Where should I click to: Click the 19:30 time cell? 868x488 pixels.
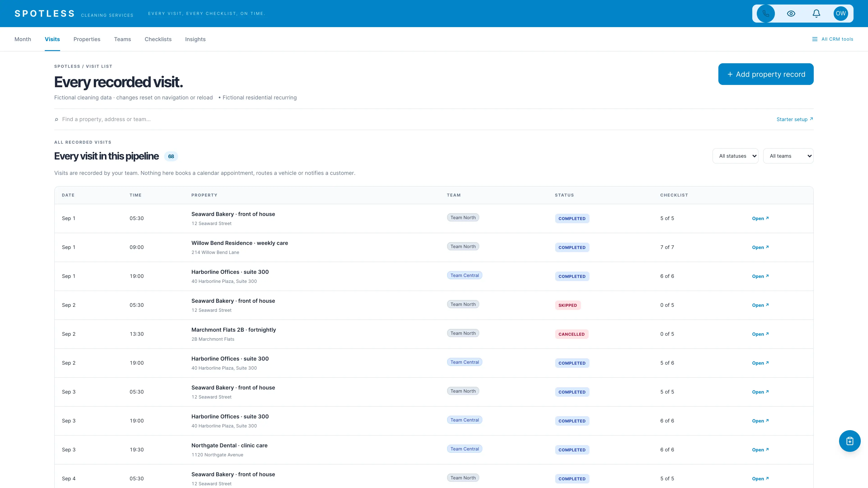tap(137, 450)
